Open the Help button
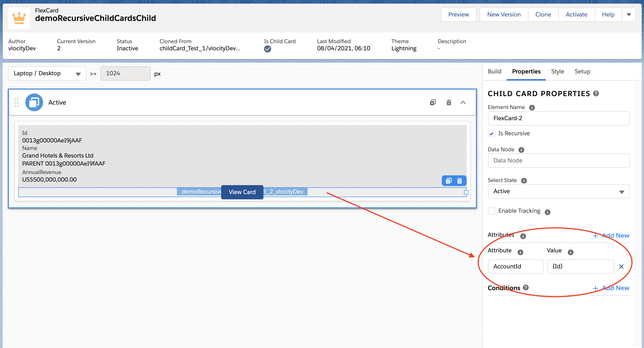Screen dimensions: 644x348 (608, 14)
